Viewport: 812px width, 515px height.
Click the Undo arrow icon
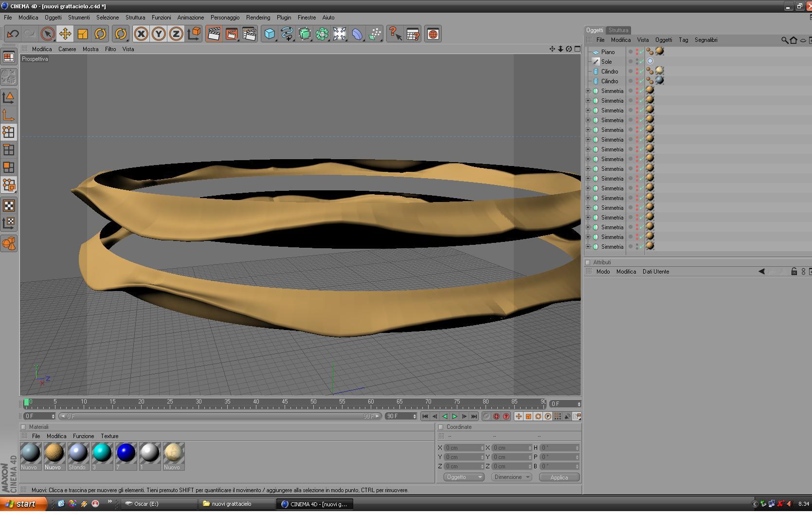tap(13, 34)
